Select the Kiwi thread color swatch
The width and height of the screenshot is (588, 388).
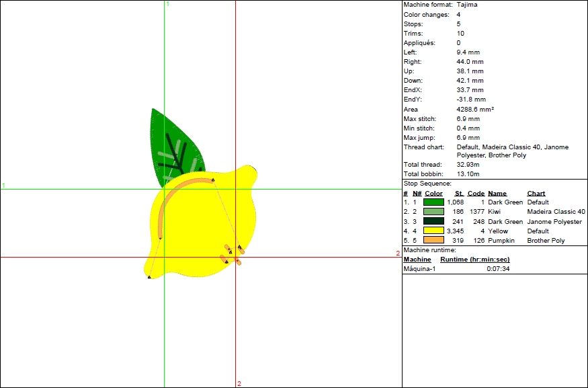point(433,212)
